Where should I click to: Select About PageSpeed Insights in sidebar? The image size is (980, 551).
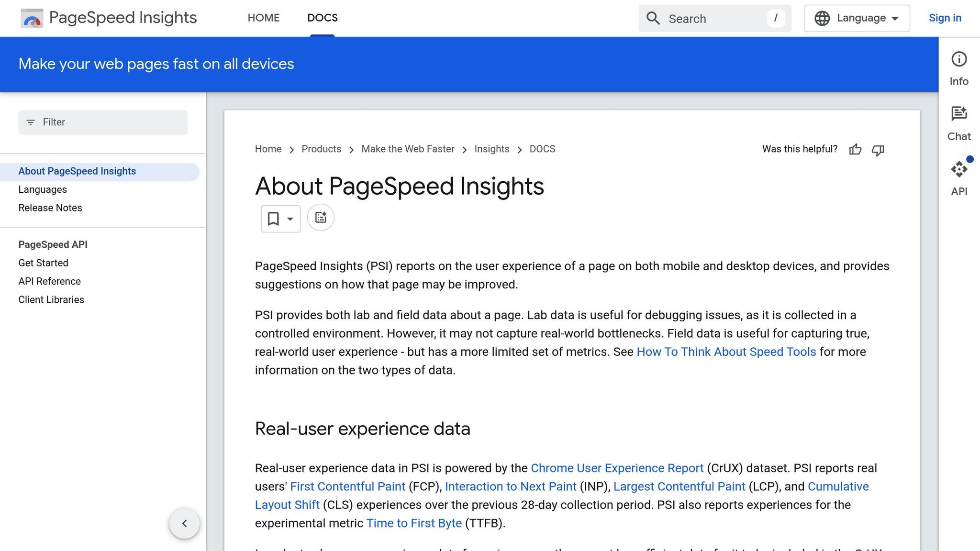coord(100,171)
